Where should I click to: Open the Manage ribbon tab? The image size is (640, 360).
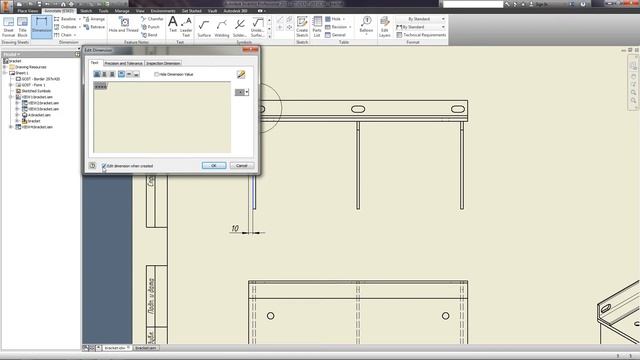pyautogui.click(x=122, y=11)
